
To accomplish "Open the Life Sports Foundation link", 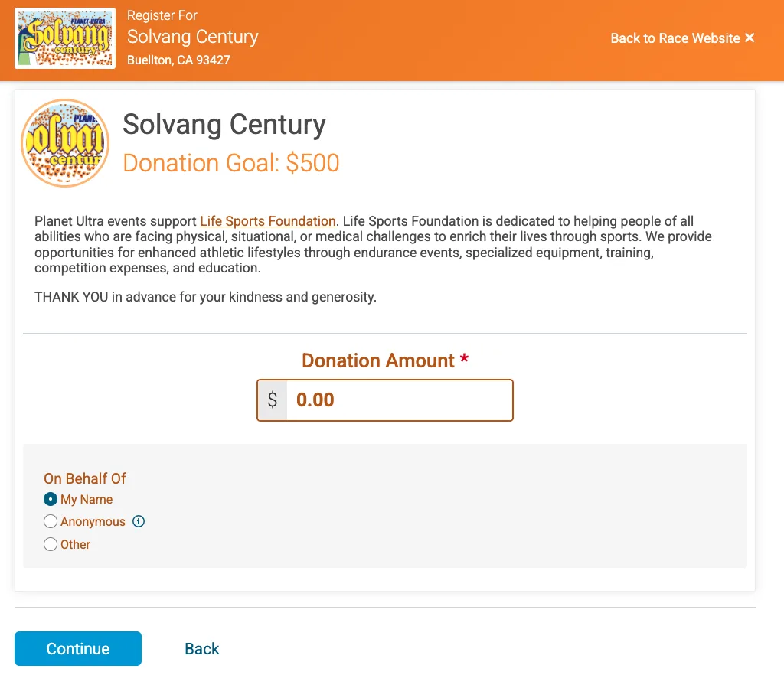I will (x=267, y=221).
